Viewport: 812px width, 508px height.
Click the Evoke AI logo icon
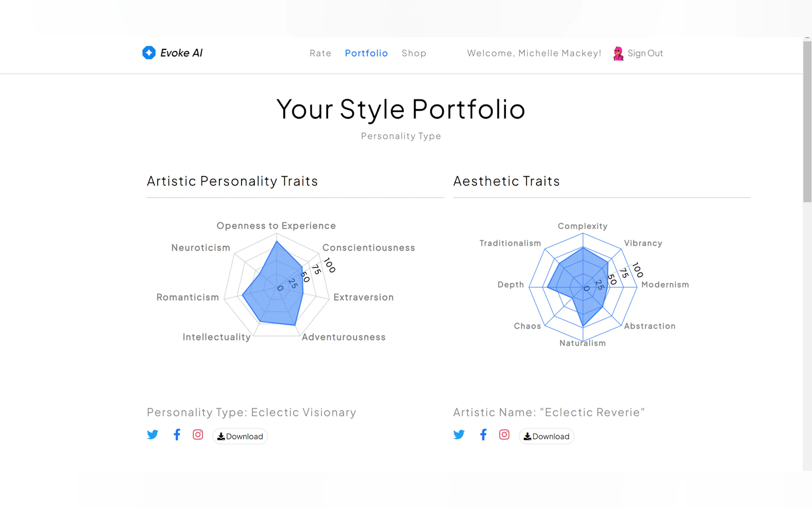pyautogui.click(x=149, y=53)
